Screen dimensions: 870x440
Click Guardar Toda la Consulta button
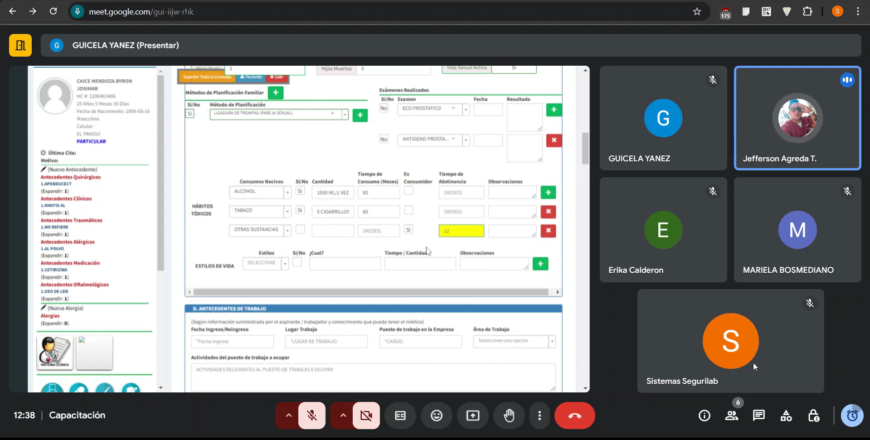coord(206,76)
